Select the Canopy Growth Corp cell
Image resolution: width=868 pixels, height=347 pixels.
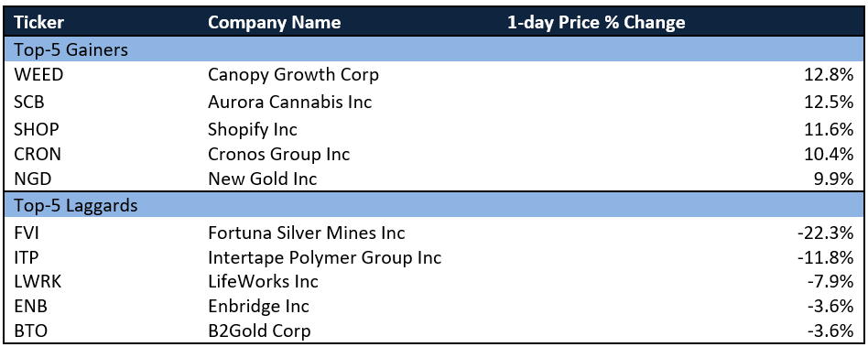point(293,75)
